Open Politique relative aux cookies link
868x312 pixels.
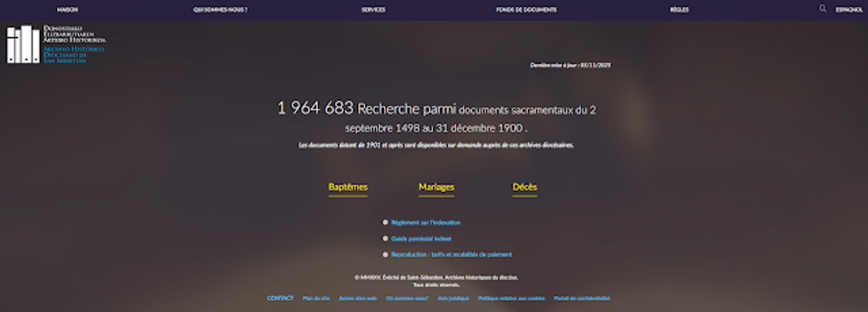pos(511,298)
